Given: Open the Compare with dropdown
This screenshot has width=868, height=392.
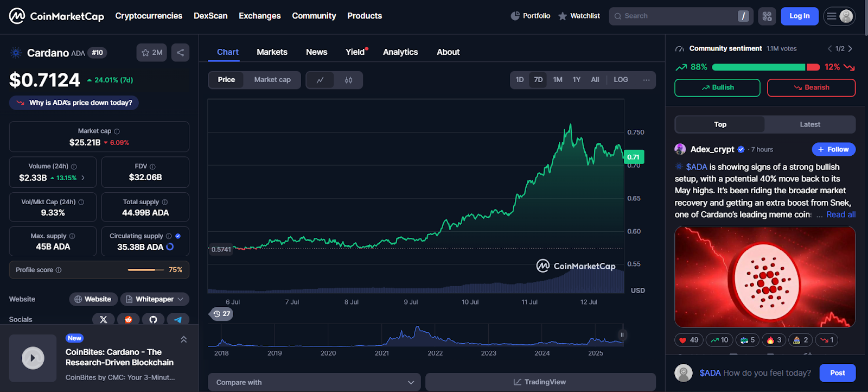Looking at the screenshot, I should pyautogui.click(x=314, y=382).
